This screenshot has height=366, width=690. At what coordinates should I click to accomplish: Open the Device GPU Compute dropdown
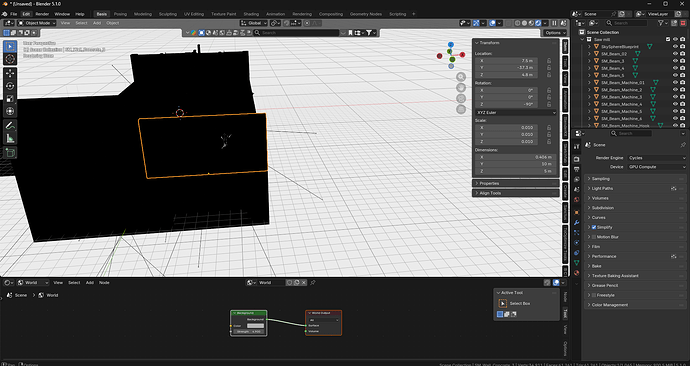pyautogui.click(x=656, y=167)
